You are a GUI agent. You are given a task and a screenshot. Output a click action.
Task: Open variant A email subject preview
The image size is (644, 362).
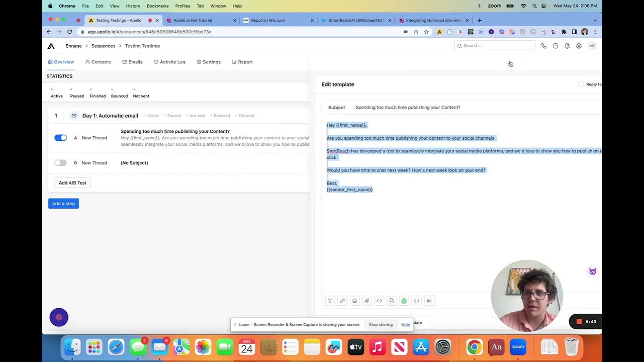[175, 131]
